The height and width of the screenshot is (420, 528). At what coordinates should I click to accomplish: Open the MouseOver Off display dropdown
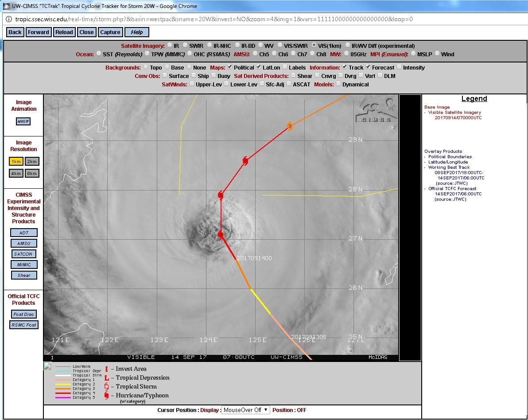[245, 410]
